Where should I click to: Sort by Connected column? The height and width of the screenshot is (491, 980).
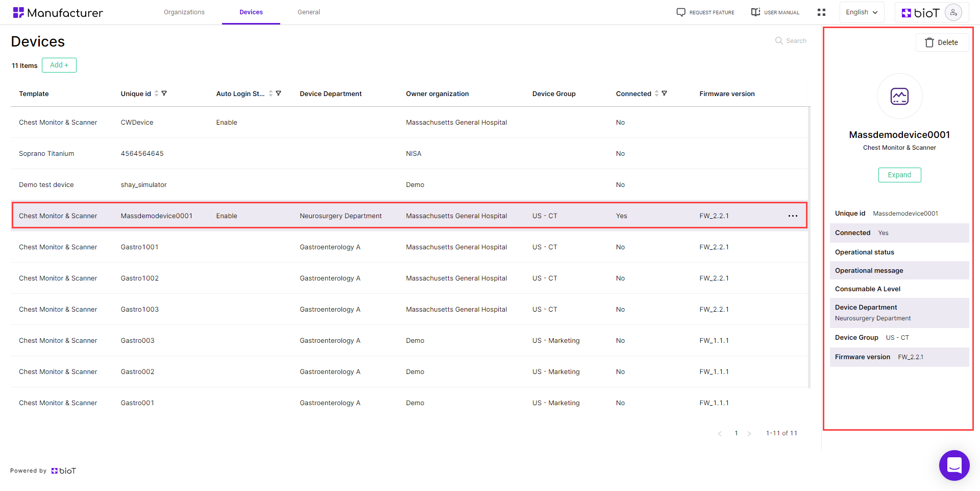[x=656, y=93]
